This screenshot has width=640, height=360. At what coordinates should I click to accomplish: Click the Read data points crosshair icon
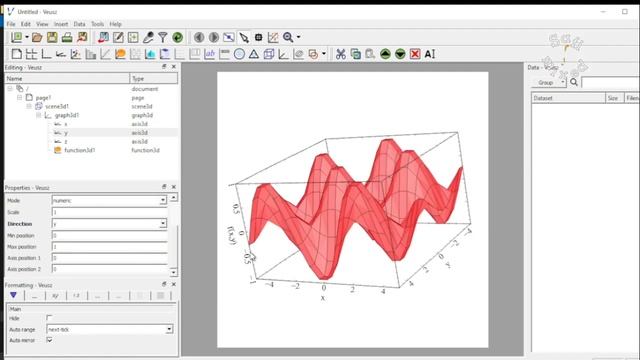[x=258, y=38]
